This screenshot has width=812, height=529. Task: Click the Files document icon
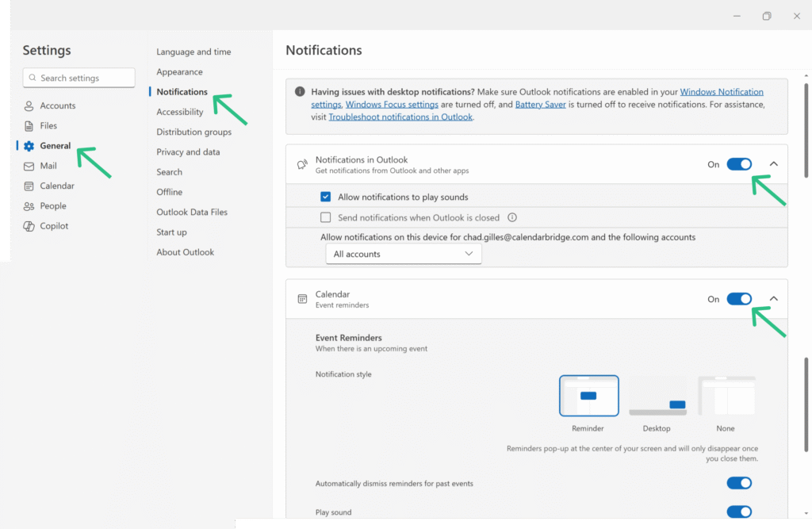click(x=29, y=126)
